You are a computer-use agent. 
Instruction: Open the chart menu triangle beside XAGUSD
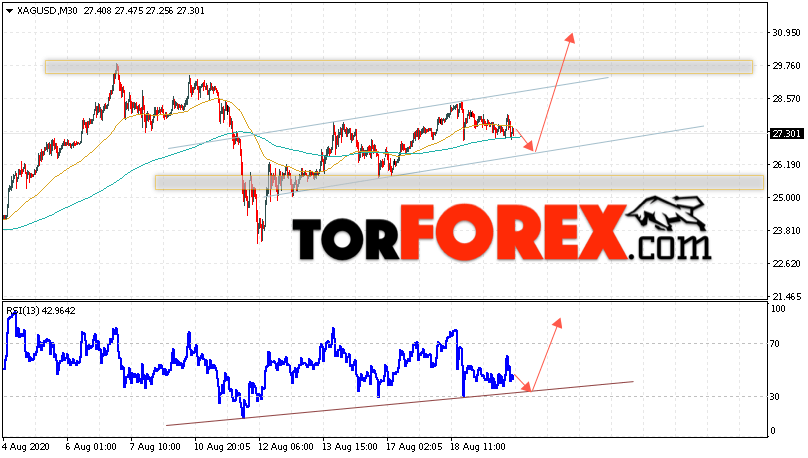(9, 11)
